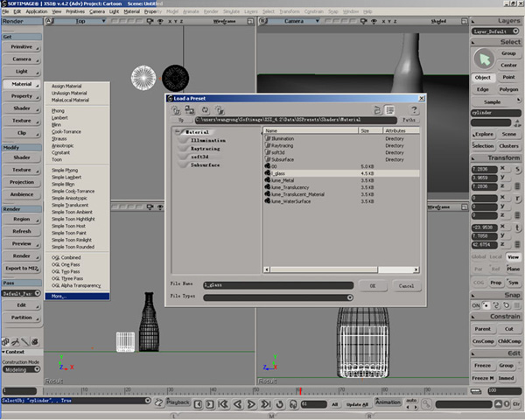Maximize the Top viewport with its corner icon
Viewport: 525px width, 420px height.
coord(250,21)
